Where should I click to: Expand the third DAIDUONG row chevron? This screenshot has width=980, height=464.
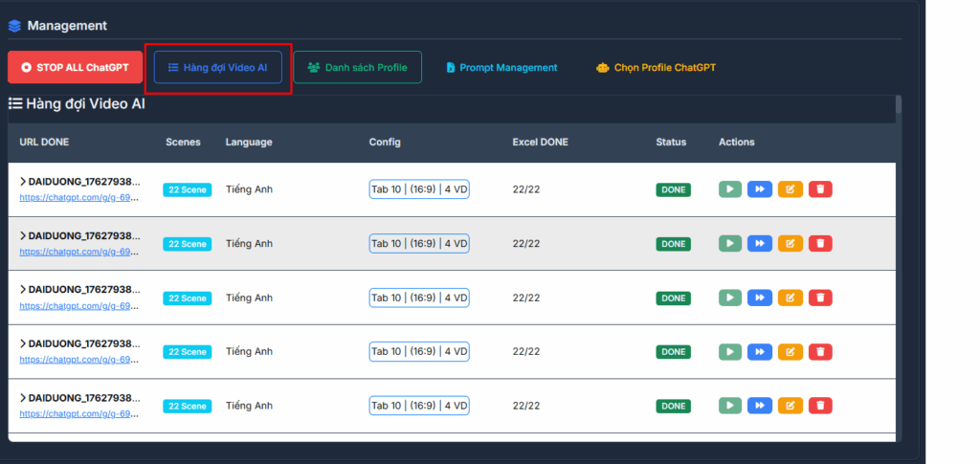point(24,289)
